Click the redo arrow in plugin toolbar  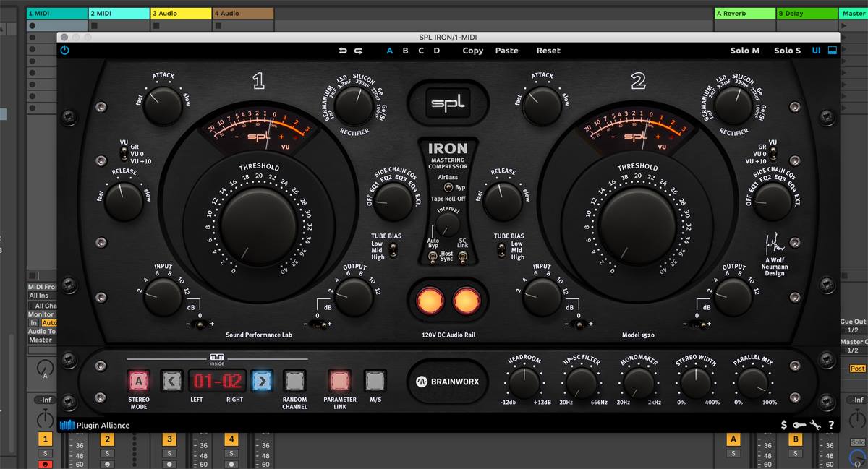[x=358, y=51]
